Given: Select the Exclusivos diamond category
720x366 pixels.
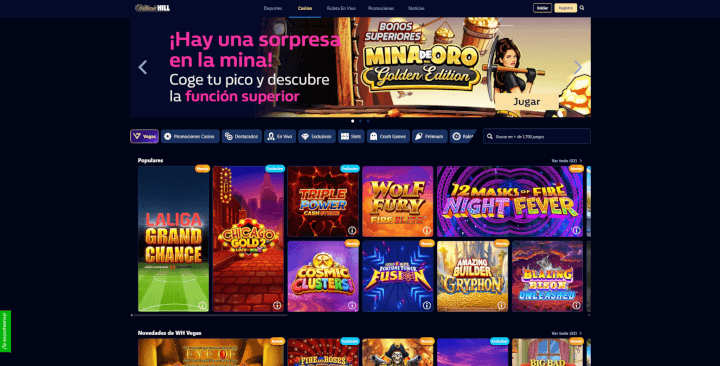Looking at the screenshot, I should click(x=317, y=136).
